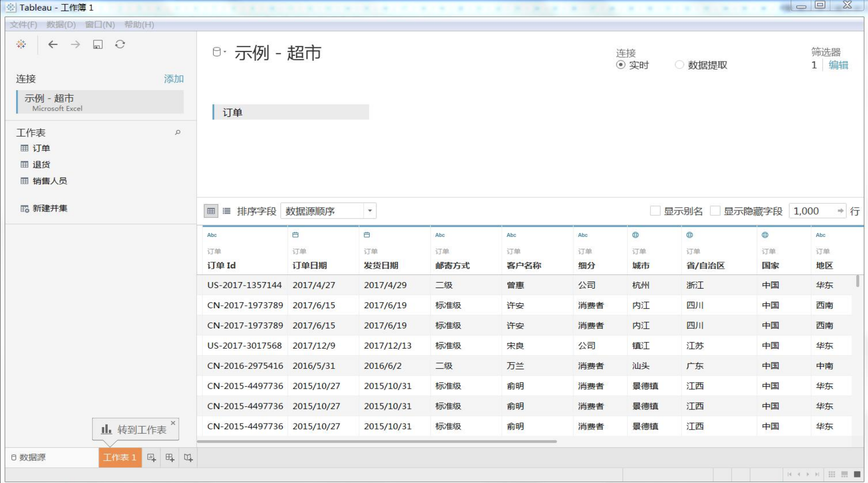Open the 文件(F) menu
Screen dimensions: 868x483
pos(24,25)
